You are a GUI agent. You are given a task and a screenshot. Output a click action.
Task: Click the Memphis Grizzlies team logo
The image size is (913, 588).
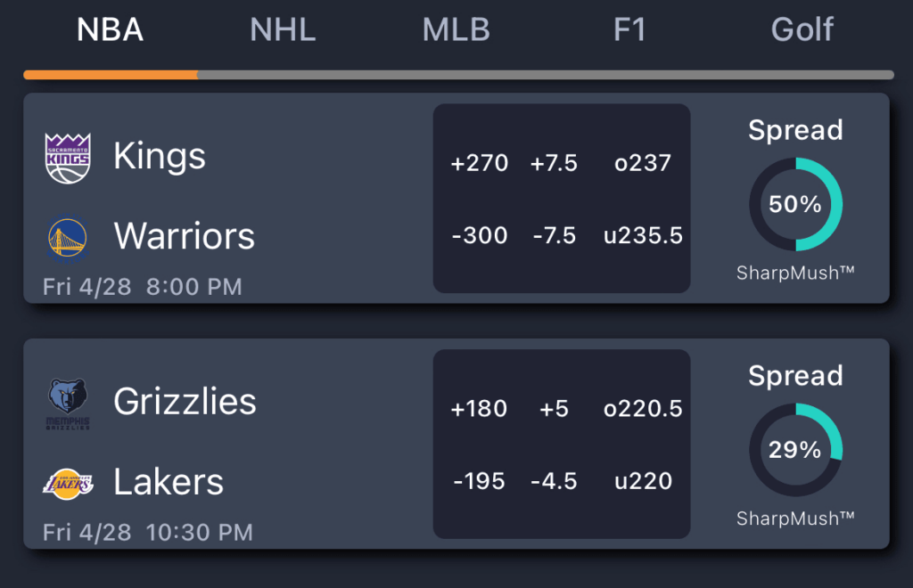click(69, 402)
